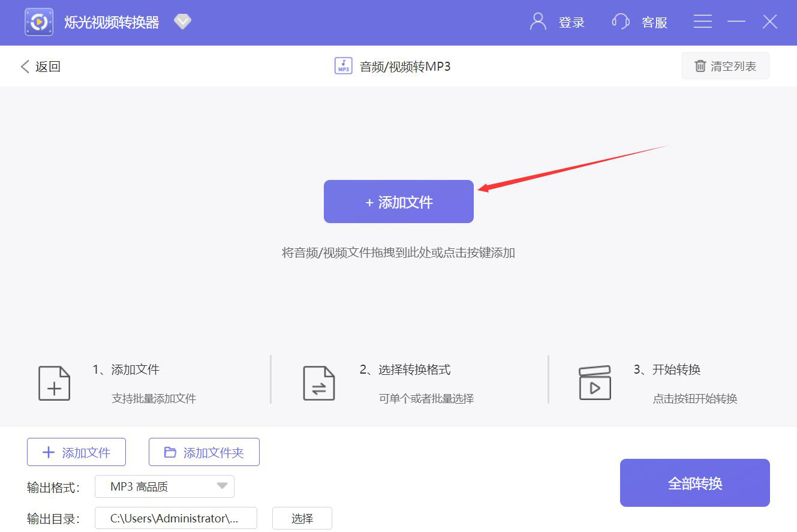Click 选择 to choose output directory
Viewport: 797px width, 532px height.
(x=302, y=518)
